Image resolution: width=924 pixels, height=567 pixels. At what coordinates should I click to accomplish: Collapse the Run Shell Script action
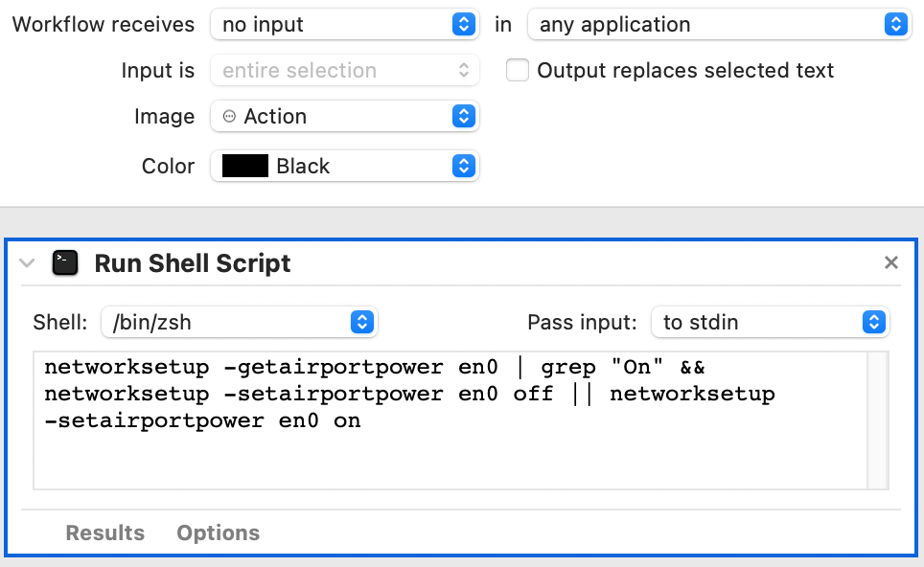[x=27, y=263]
